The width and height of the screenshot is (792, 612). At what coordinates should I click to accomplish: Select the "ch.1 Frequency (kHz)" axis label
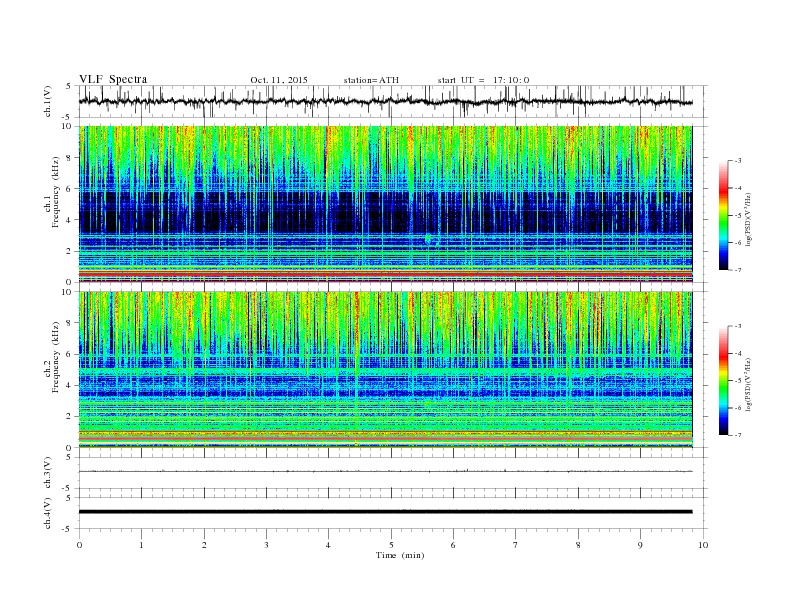pos(52,192)
